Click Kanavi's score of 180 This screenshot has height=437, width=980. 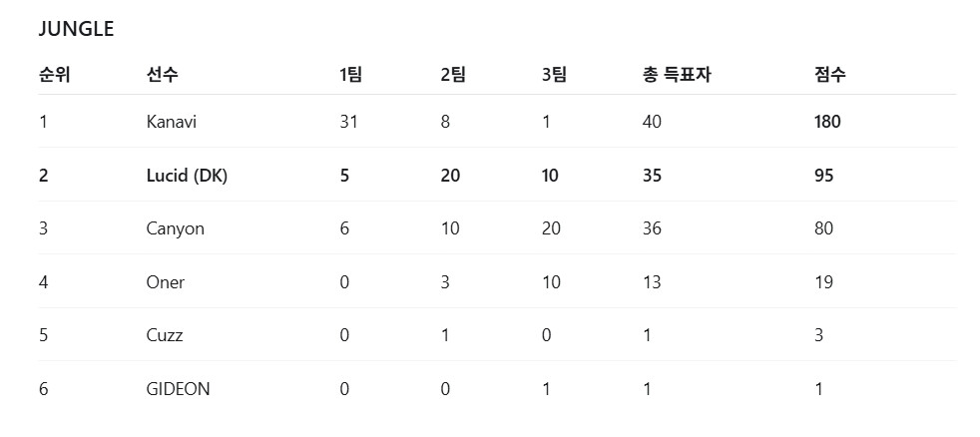pos(827,122)
